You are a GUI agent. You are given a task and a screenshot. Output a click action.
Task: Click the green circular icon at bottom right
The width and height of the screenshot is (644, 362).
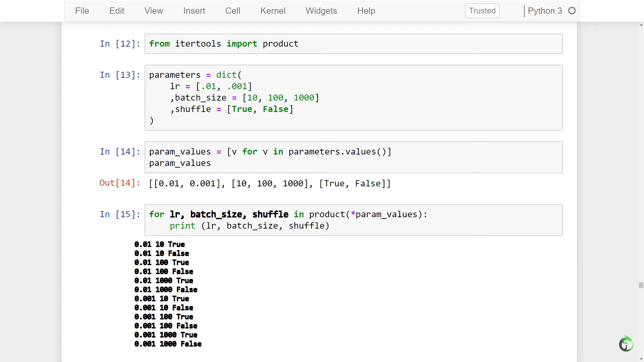[626, 344]
